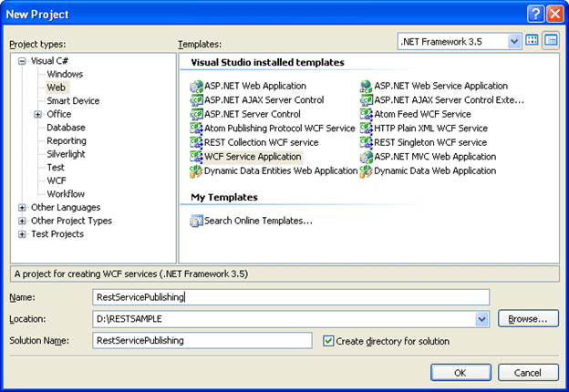Viewport: 569px width, 392px height.
Task: Select the Test Projects label
Action: click(57, 234)
